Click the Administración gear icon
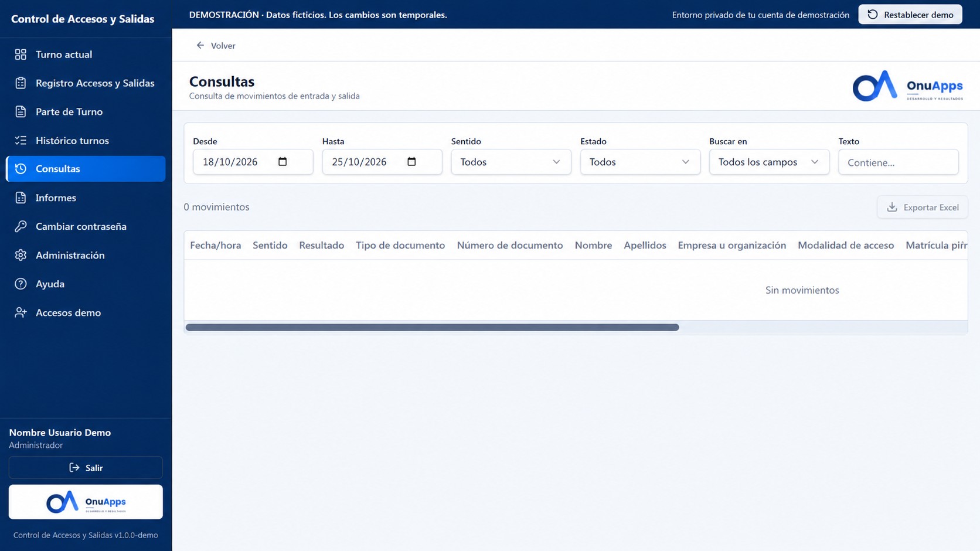Image resolution: width=980 pixels, height=551 pixels. tap(21, 255)
